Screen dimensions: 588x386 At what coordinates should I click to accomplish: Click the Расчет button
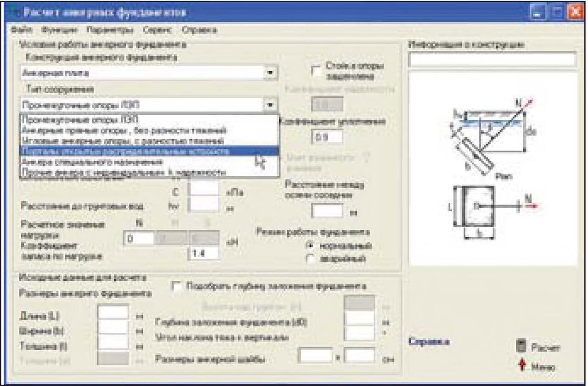pos(538,347)
